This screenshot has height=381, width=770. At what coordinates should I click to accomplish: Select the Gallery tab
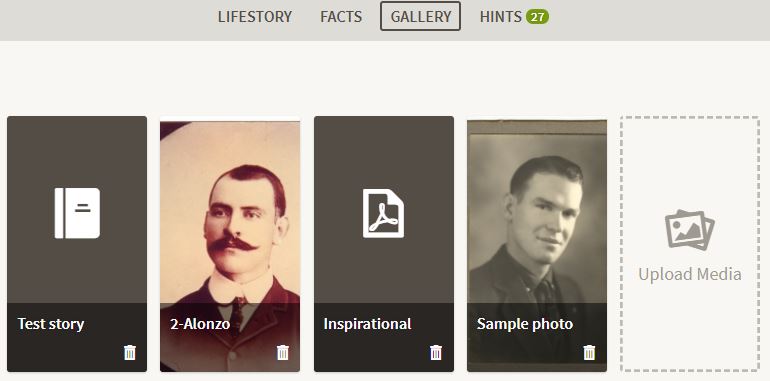(420, 16)
